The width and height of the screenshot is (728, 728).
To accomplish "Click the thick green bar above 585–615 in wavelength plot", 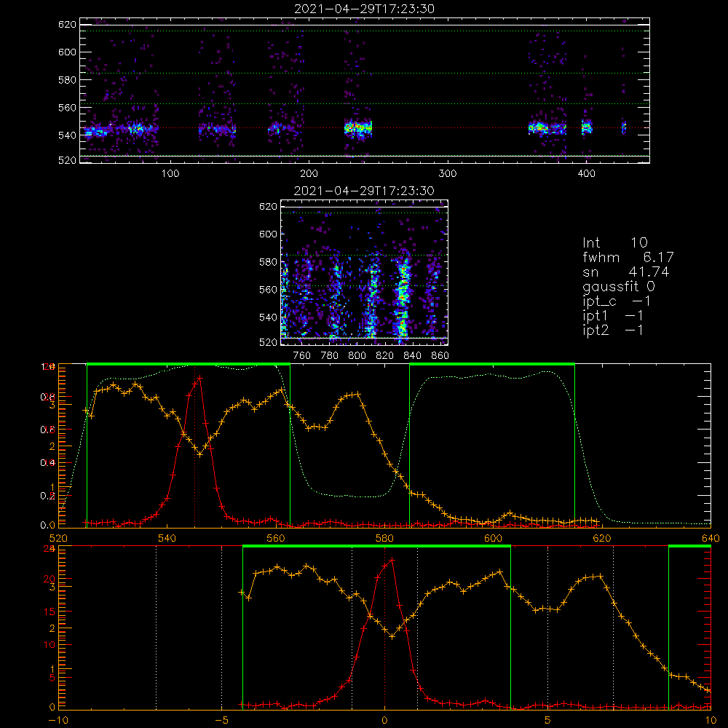I will [x=492, y=364].
